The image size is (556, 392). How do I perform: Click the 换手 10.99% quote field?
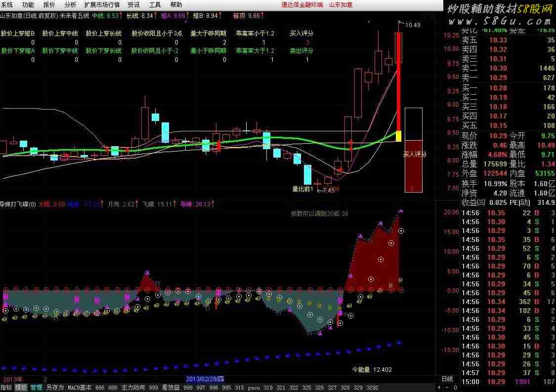coord(484,184)
